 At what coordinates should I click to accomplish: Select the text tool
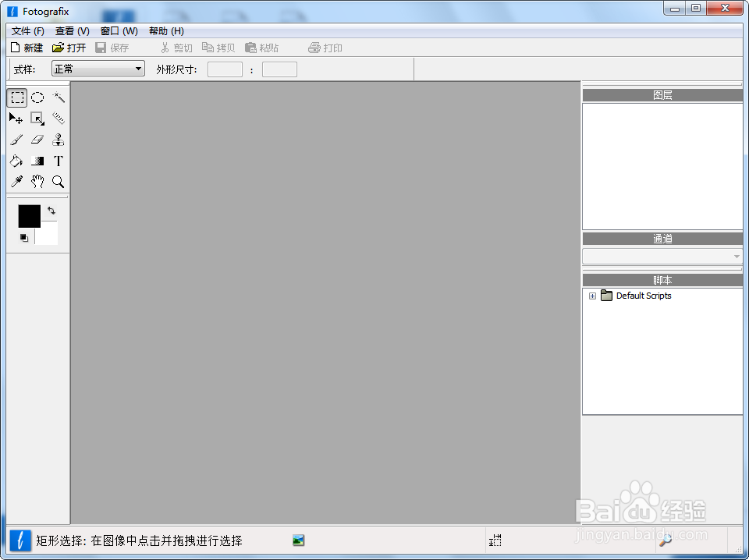point(59,161)
